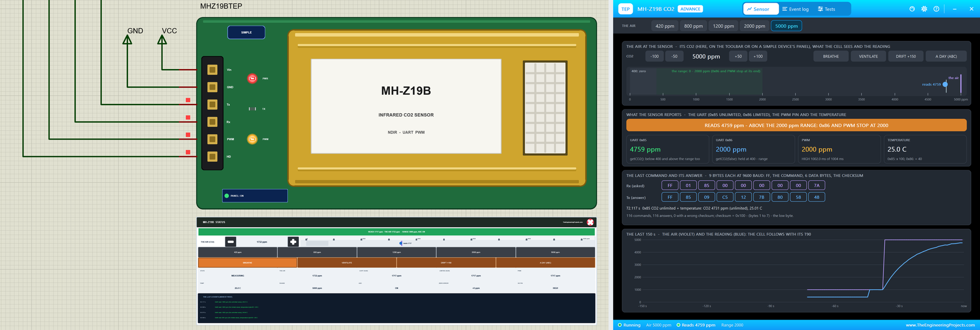Close the MH-Z19B STATUS panel with red X
The height and width of the screenshot is (330, 980).
[x=590, y=222]
